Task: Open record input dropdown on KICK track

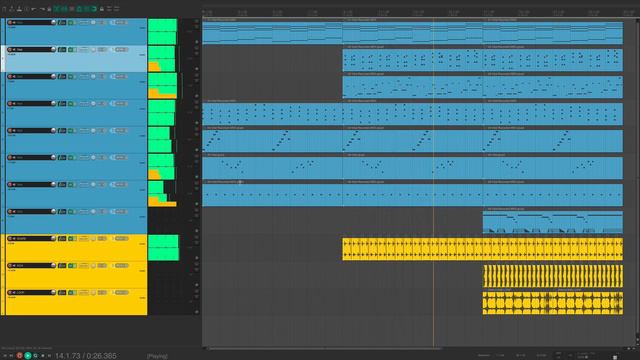Action: (121, 265)
